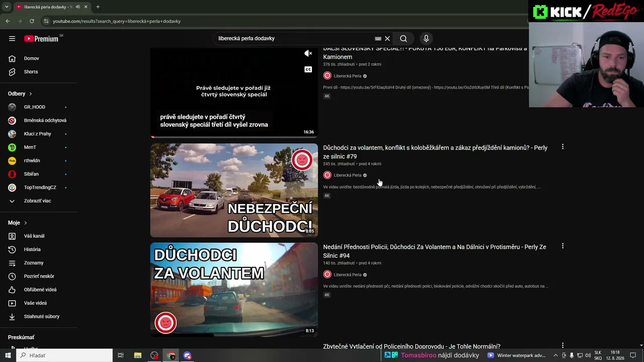
Task: Reload the YouTube page
Action: click(x=32, y=21)
